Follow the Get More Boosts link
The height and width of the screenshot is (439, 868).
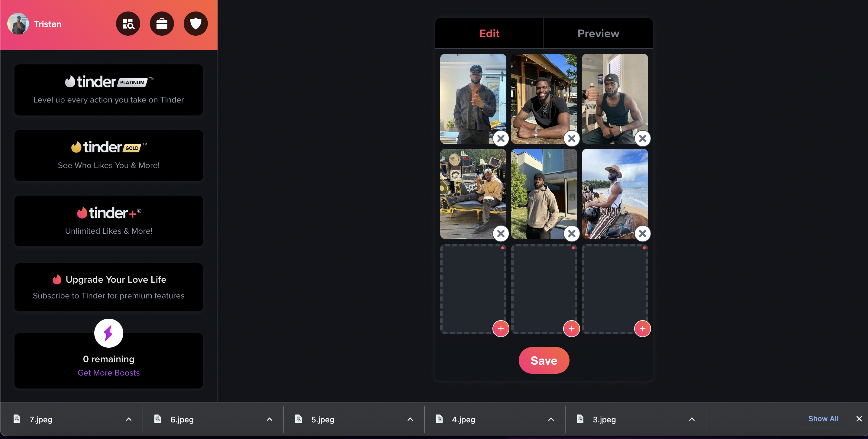[108, 372]
